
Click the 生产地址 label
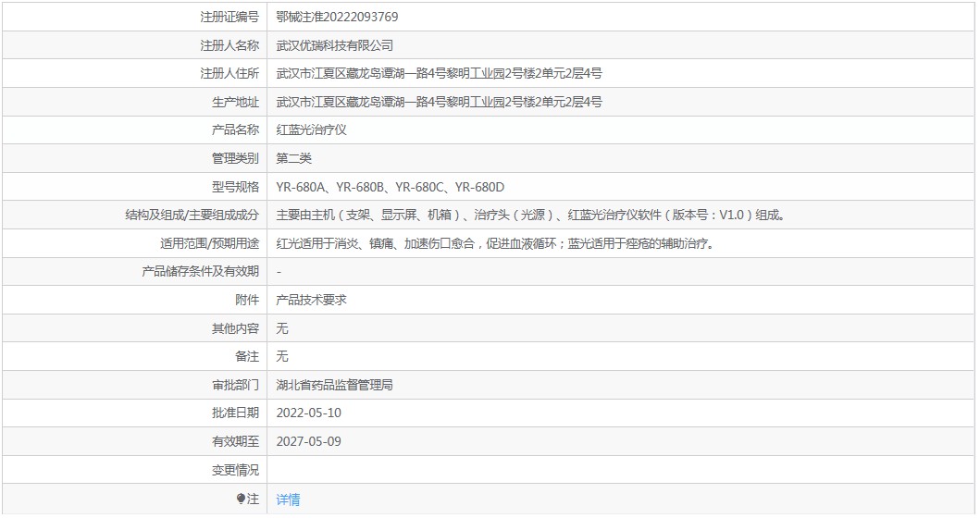point(235,102)
